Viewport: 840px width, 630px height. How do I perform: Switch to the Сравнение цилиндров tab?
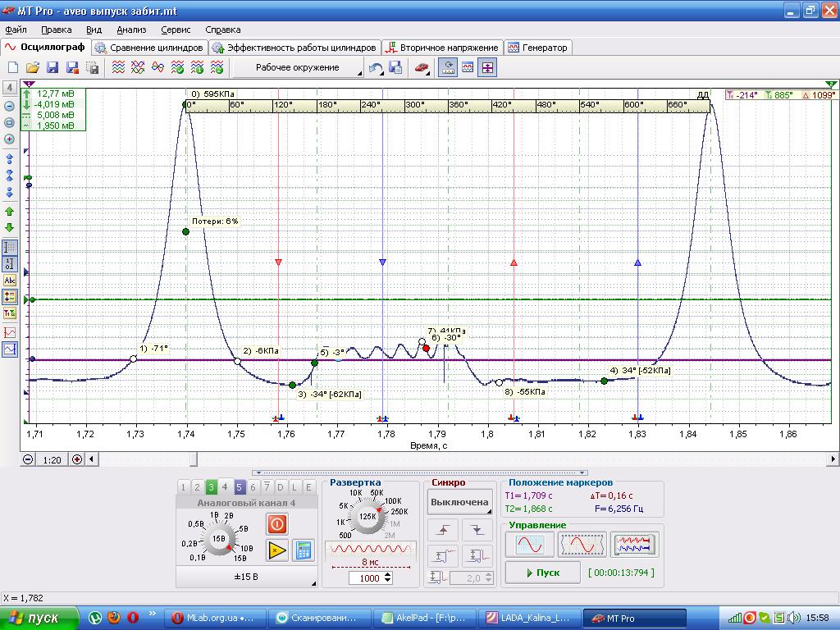click(150, 48)
